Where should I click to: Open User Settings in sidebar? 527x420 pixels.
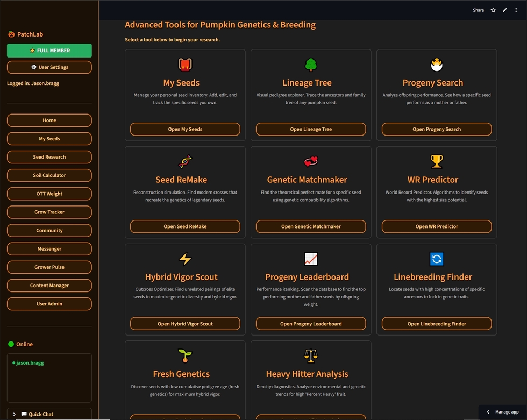(49, 67)
